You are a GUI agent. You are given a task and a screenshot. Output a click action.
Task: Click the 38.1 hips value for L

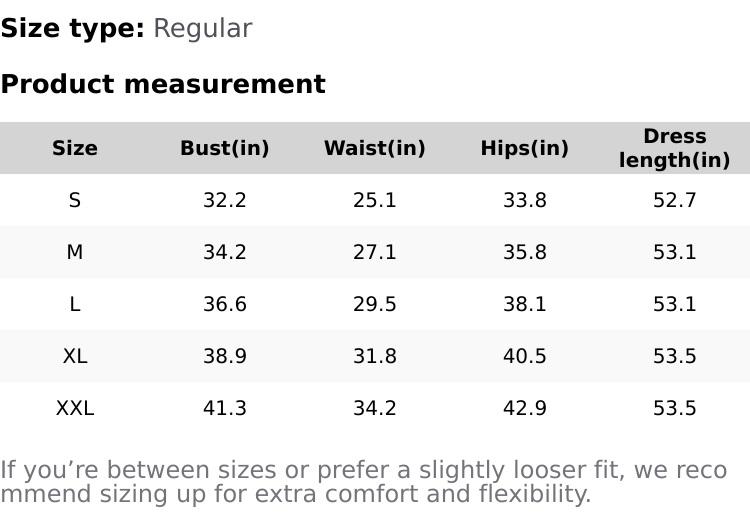(525, 304)
